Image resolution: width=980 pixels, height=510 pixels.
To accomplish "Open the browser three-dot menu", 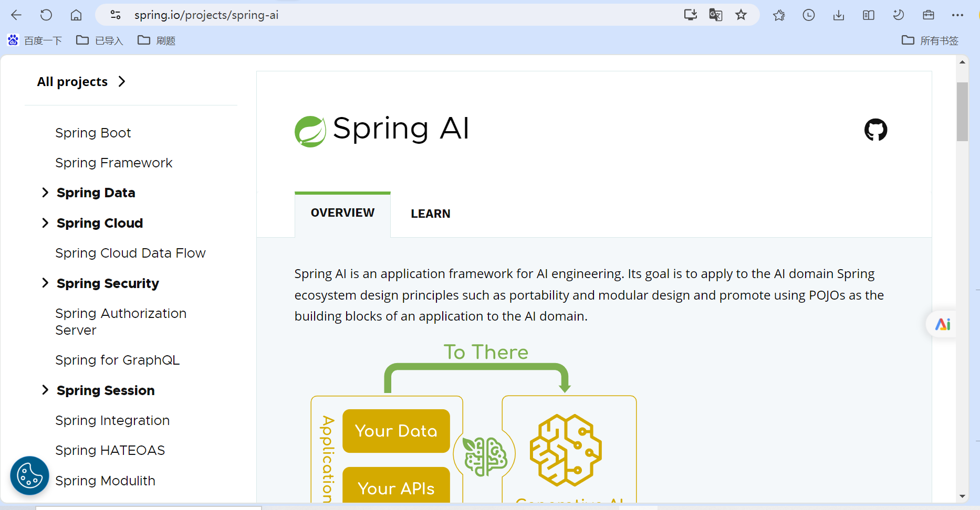I will tap(957, 15).
